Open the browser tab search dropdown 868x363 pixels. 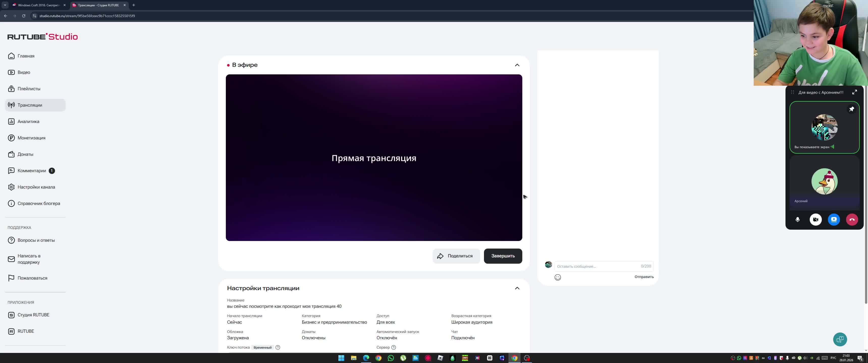click(x=5, y=5)
